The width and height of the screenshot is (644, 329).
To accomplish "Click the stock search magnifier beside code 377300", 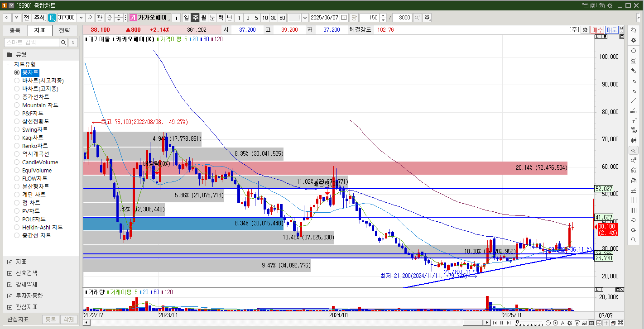I will point(90,17).
